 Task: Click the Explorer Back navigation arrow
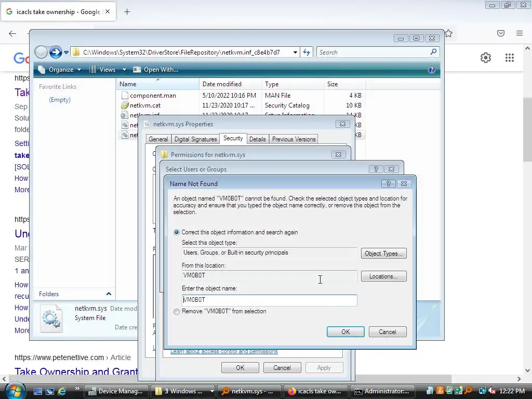[41, 52]
